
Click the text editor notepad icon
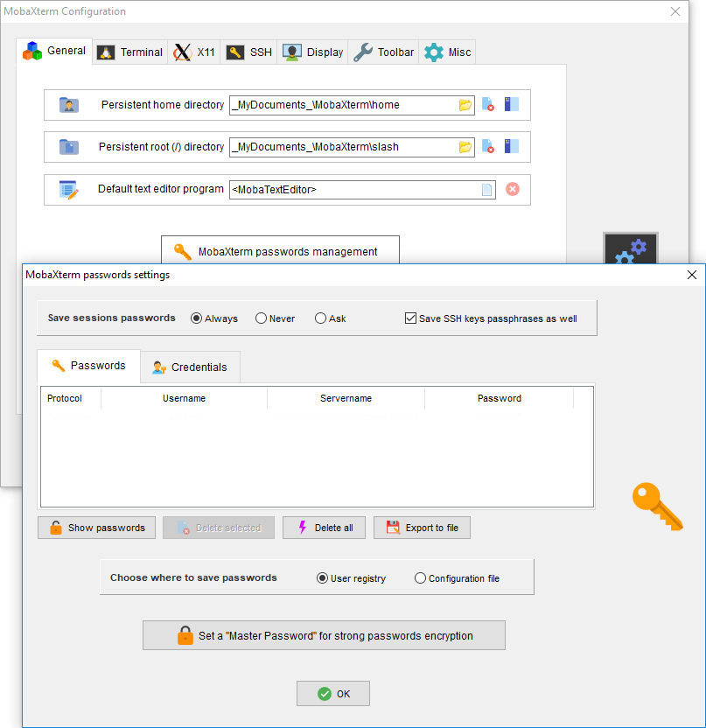tap(69, 189)
